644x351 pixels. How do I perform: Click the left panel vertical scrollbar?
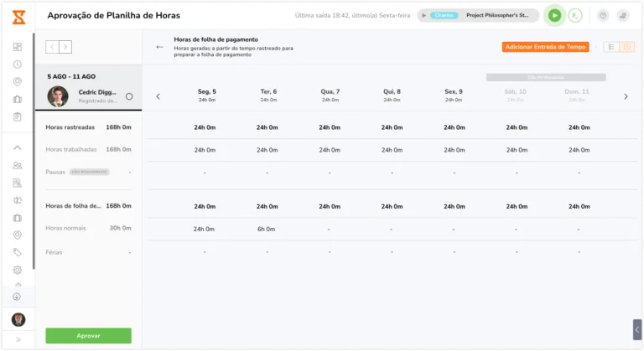pyautogui.click(x=34, y=151)
